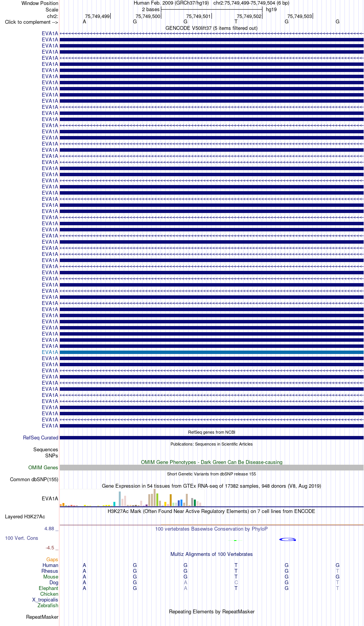Screen dimensions: 364x626
Task: Open the H3K27Ac Mark track title
Action: coord(212,511)
